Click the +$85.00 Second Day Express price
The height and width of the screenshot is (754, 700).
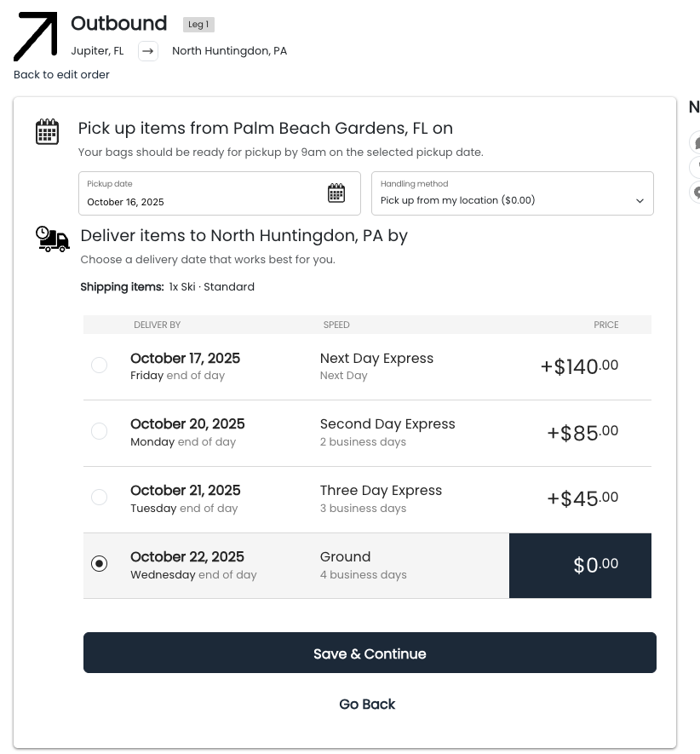pyautogui.click(x=582, y=433)
